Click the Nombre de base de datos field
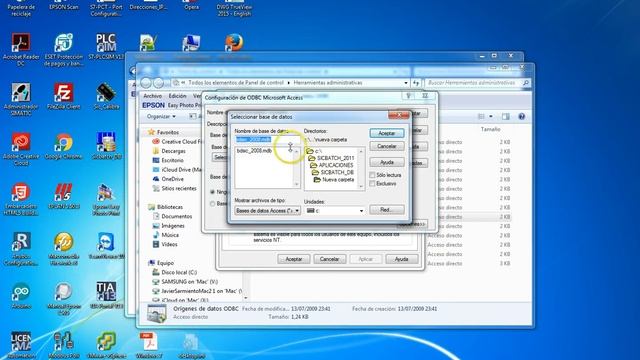Viewport: 640px width, 360px height. pos(267,140)
